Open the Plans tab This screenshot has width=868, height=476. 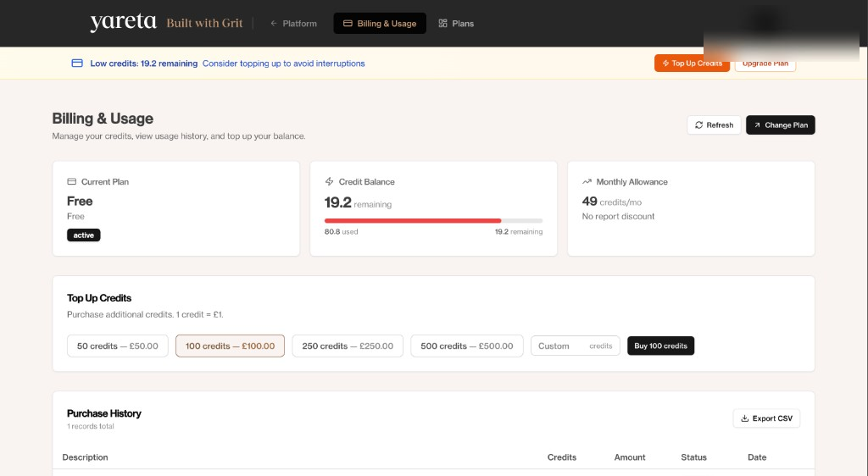(456, 23)
